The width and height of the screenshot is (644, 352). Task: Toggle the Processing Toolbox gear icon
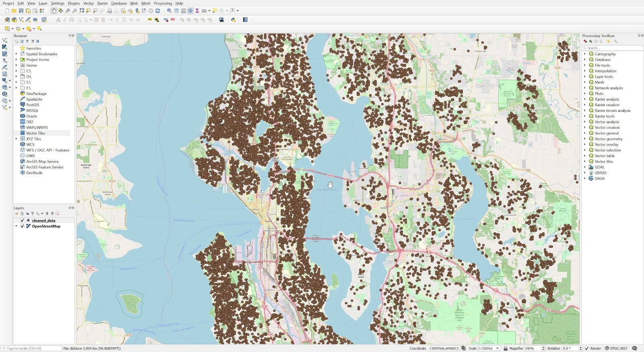click(x=190, y=11)
